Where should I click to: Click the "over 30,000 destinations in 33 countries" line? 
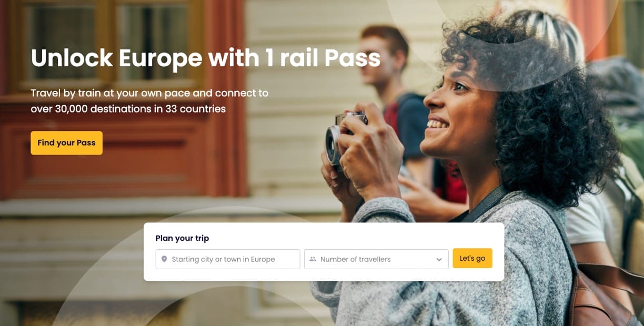click(128, 109)
